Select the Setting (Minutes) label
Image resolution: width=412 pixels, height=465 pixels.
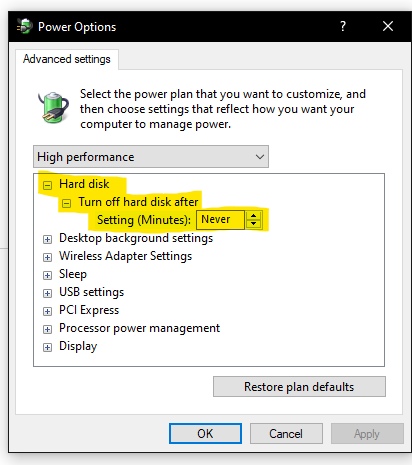click(144, 220)
